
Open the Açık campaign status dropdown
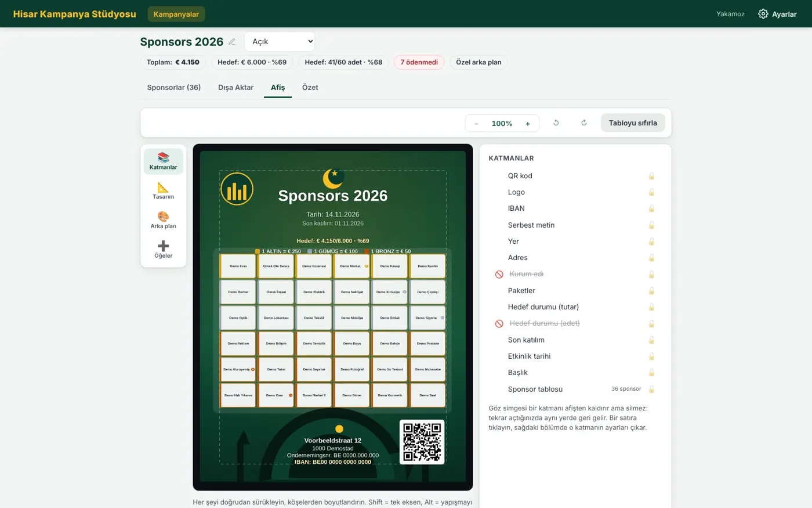point(280,41)
